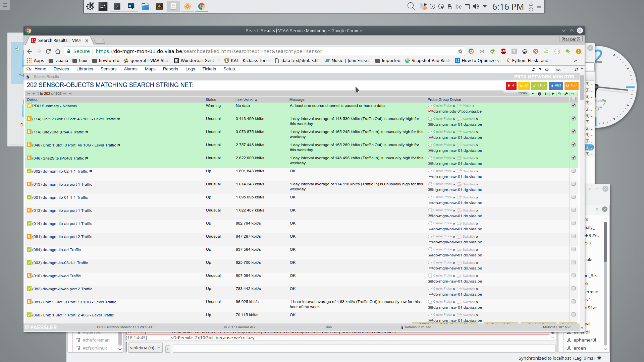Open the items dropdown arrow in the multi-edit bar
This screenshot has height=362, width=644.
point(533,94)
